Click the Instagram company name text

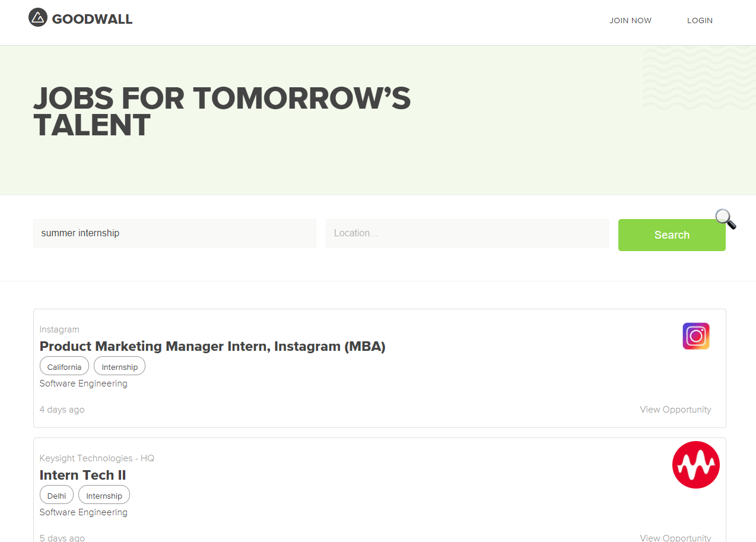point(59,329)
